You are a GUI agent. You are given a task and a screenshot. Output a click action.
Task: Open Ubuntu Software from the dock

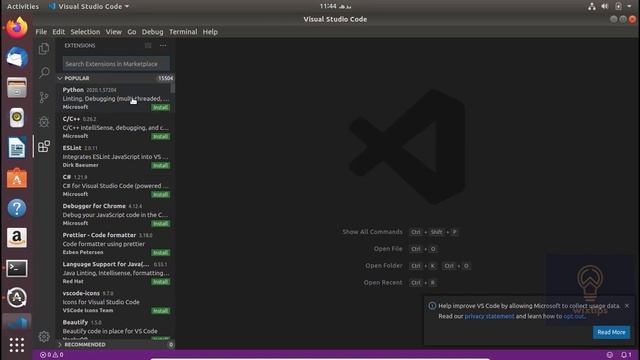(x=17, y=178)
